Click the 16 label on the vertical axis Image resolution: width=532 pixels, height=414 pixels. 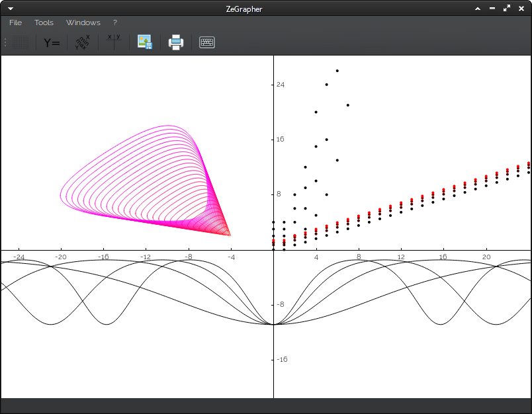(281, 139)
